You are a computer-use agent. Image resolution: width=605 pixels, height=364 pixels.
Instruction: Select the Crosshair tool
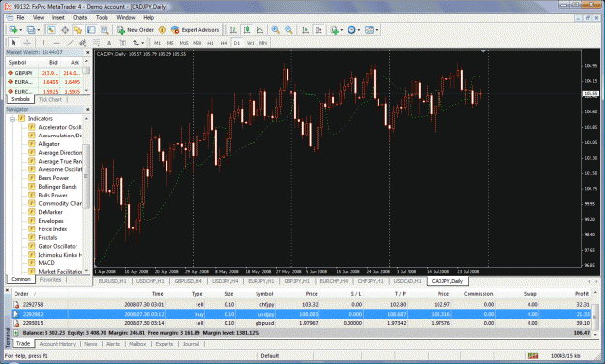pos(27,43)
